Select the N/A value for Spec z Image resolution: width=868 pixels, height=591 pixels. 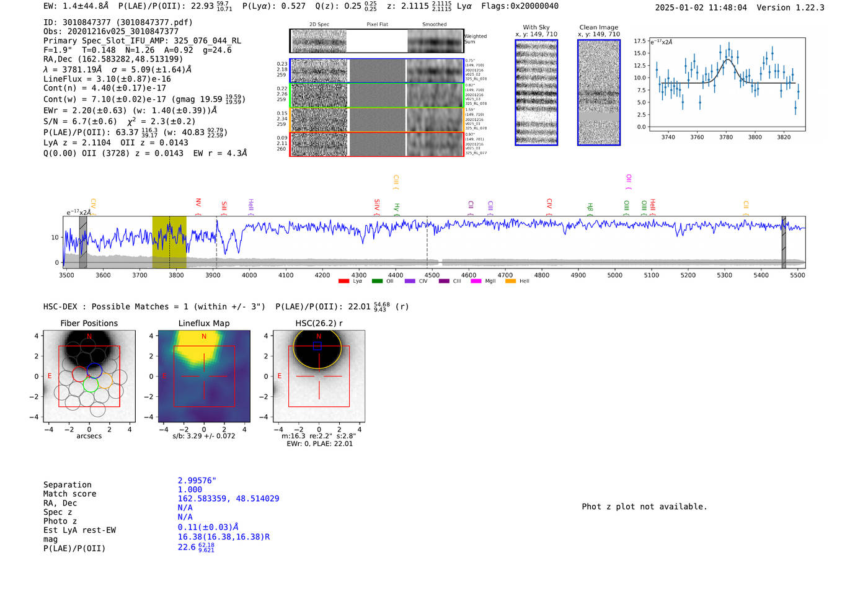(185, 507)
